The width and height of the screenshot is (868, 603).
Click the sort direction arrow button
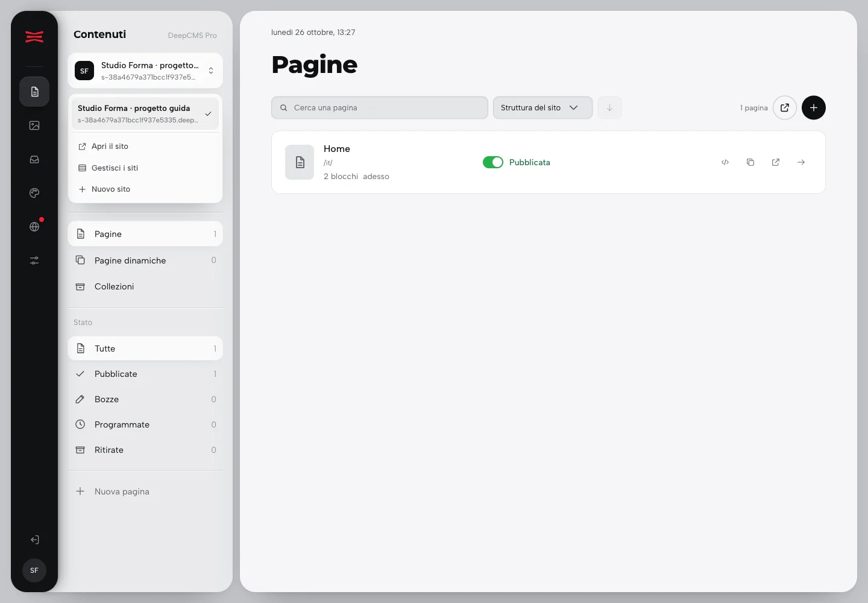pos(609,108)
